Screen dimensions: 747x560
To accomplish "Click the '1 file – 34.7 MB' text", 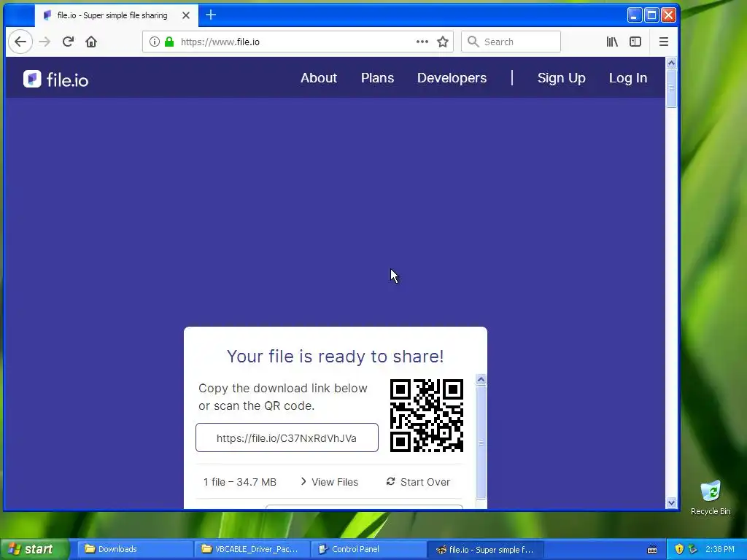I will coord(239,482).
